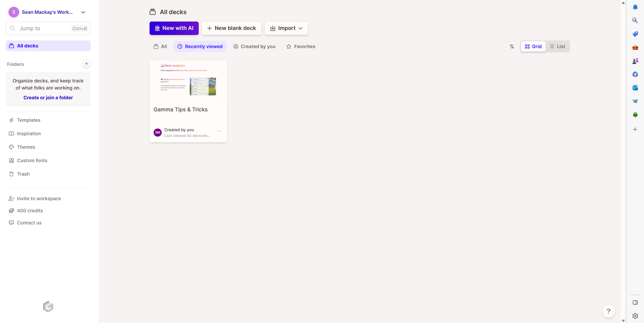Screen dimensions: 644x323
Task: Click the page scrollbar down arrow
Action: click(x=623, y=321)
